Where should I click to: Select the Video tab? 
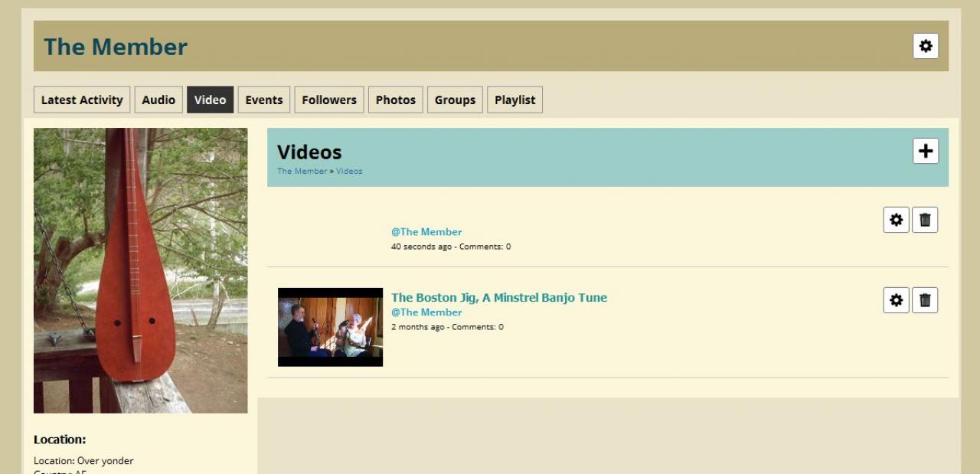coord(210,100)
